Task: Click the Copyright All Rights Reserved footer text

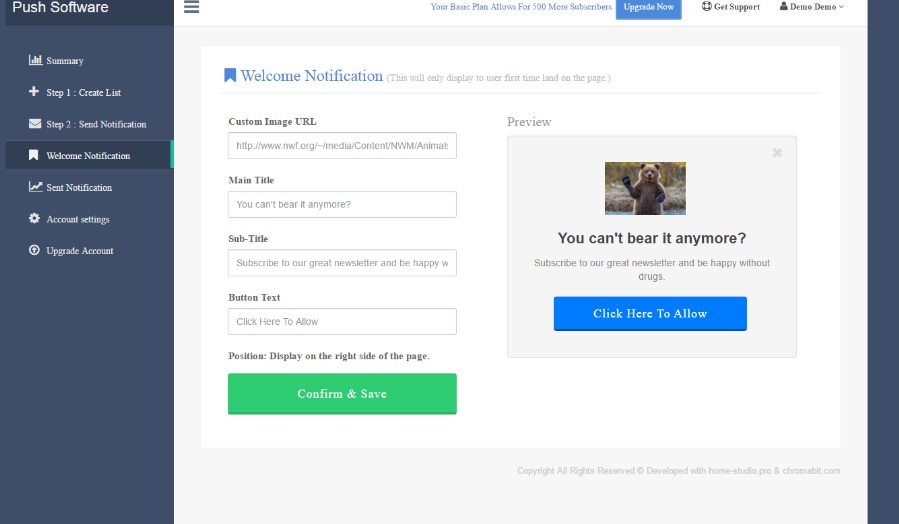Action: (x=679, y=471)
